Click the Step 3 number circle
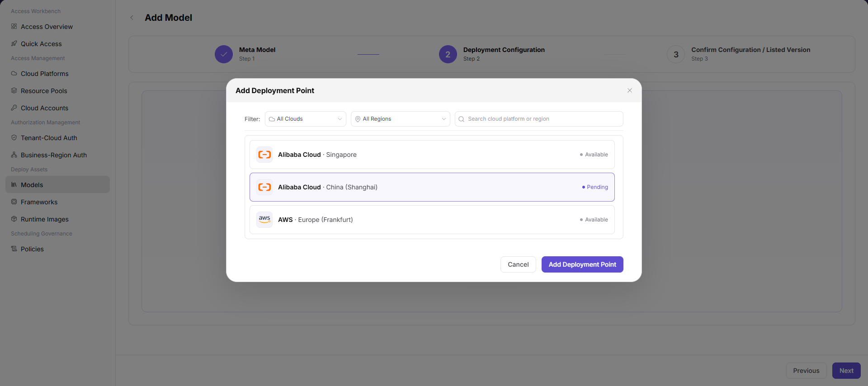The width and height of the screenshot is (868, 386). pos(676,54)
